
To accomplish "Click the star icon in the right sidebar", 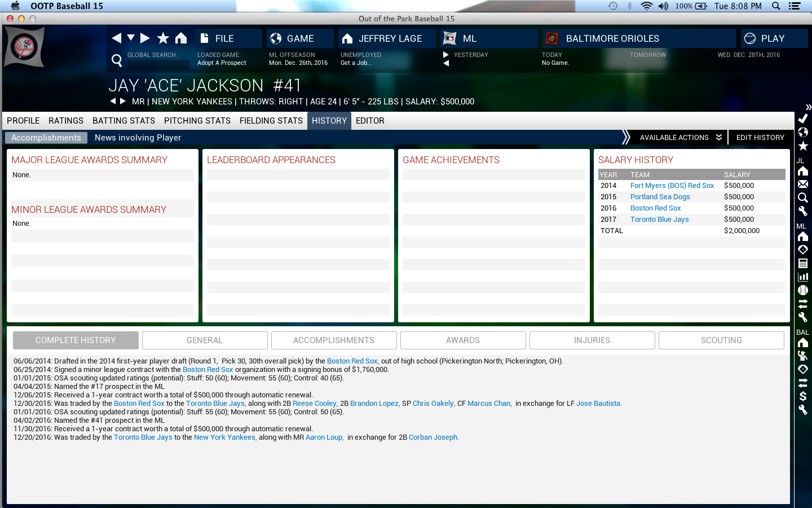I will (x=803, y=146).
